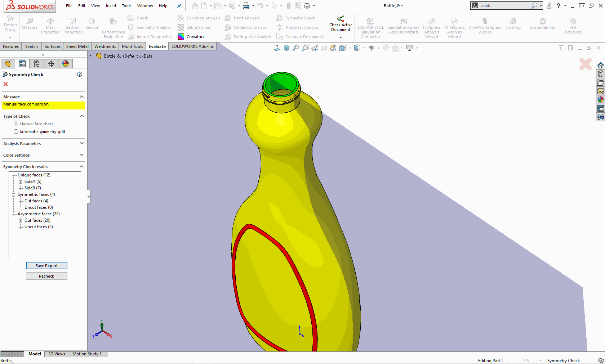
Task: Collapse the Message section header
Action: [x=82, y=96]
